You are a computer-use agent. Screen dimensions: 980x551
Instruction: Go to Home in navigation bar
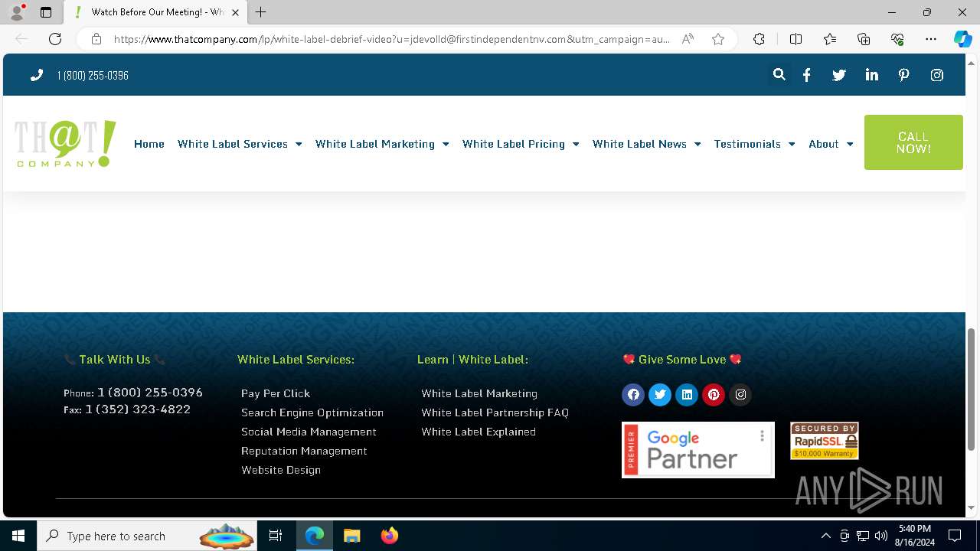[149, 144]
